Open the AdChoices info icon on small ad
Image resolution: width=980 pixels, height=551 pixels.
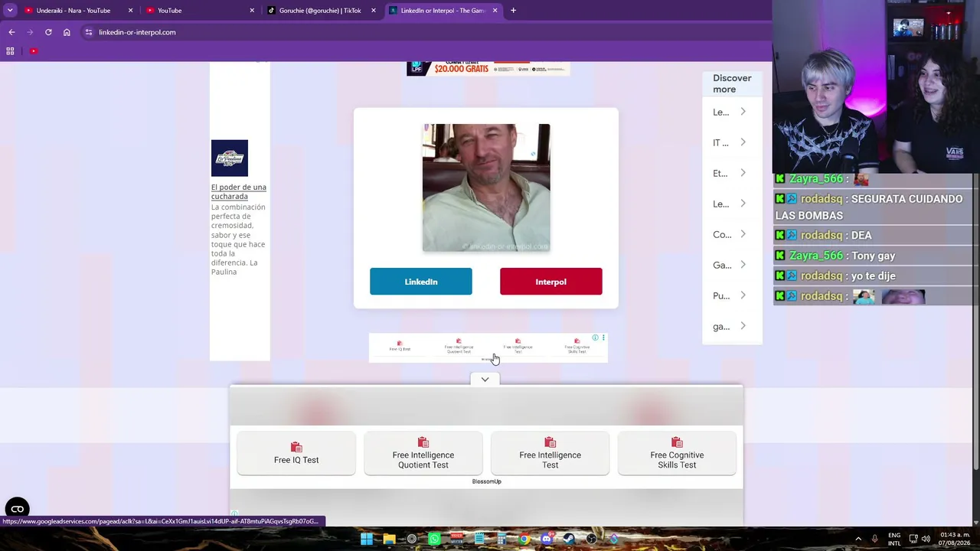(x=596, y=337)
